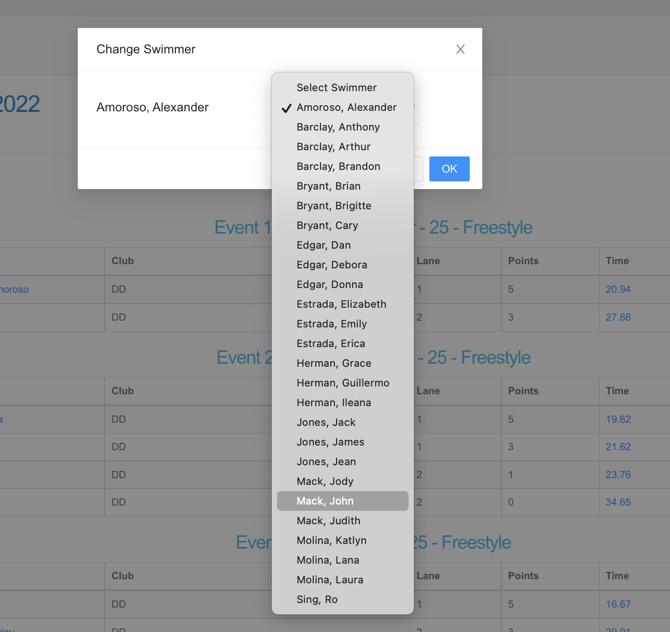Select Barclay, Brandon from swimmer list

(x=338, y=167)
